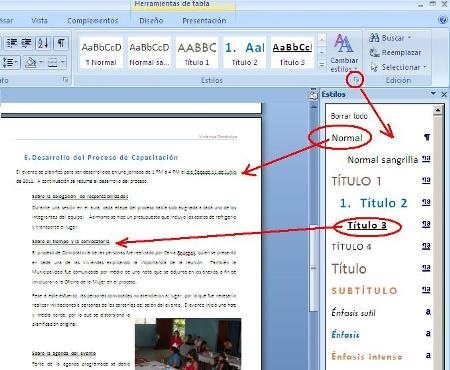Click the document vertical scrollbar thumb

(314, 268)
